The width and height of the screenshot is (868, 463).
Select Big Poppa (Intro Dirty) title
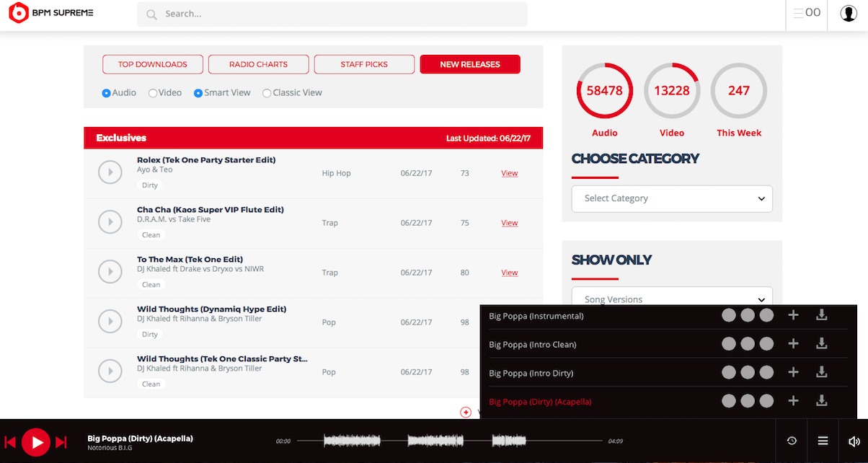click(531, 373)
